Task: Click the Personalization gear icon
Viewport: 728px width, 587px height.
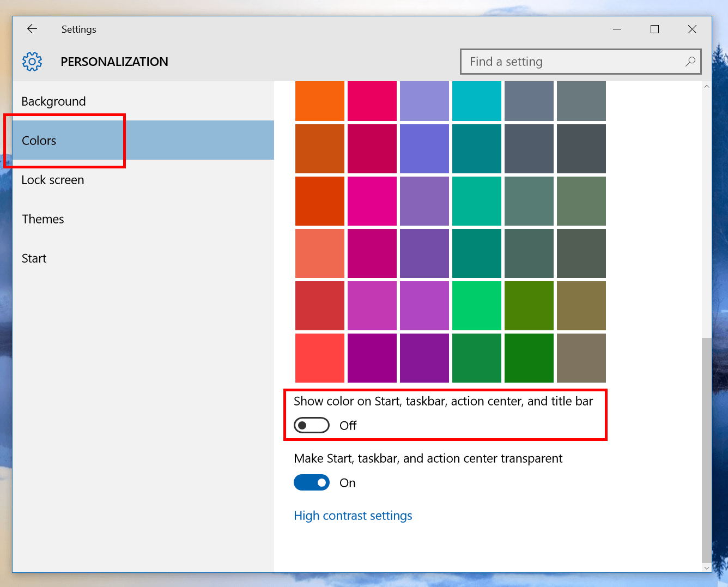Action: 32,62
